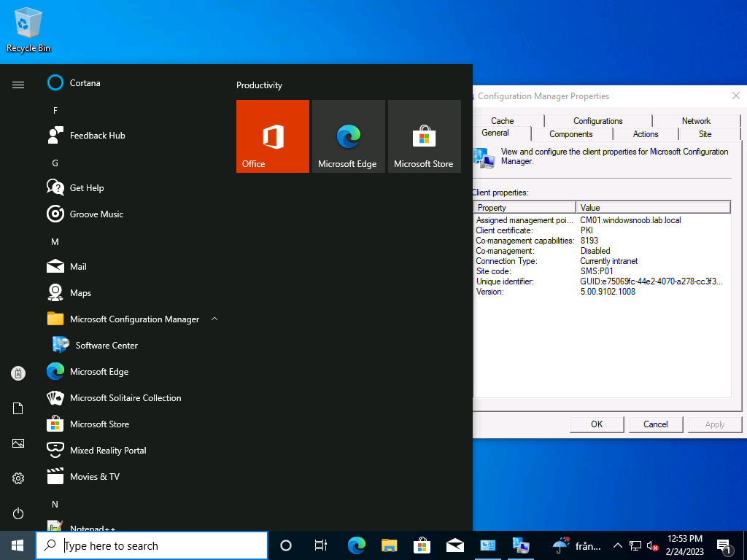Switch to the Configurations tab
The width and height of the screenshot is (747, 560).
pyautogui.click(x=598, y=121)
